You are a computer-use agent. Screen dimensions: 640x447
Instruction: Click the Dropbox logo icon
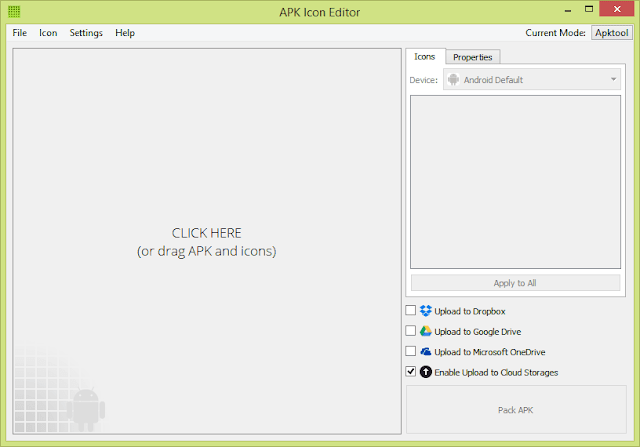click(426, 311)
